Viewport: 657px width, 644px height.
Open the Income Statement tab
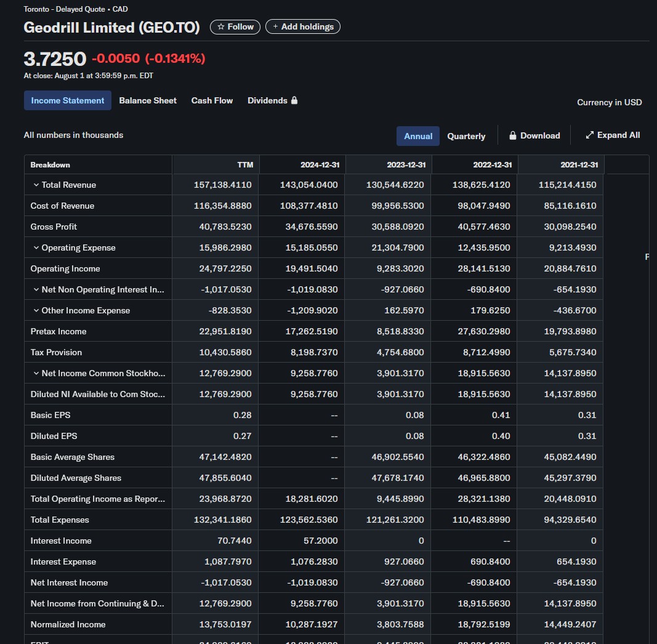[68, 100]
